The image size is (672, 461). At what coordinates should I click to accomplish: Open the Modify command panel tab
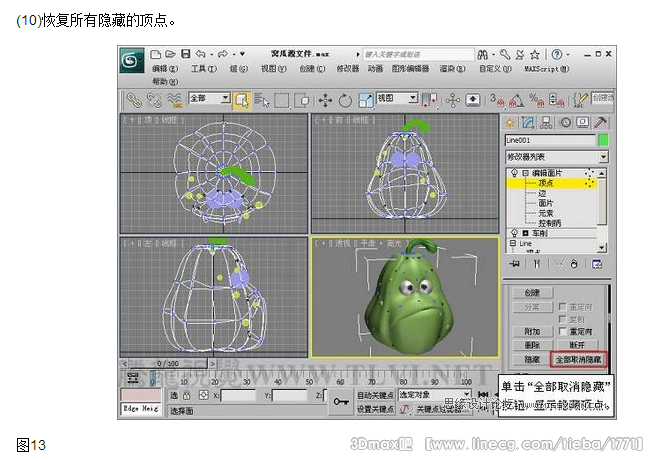coord(528,123)
